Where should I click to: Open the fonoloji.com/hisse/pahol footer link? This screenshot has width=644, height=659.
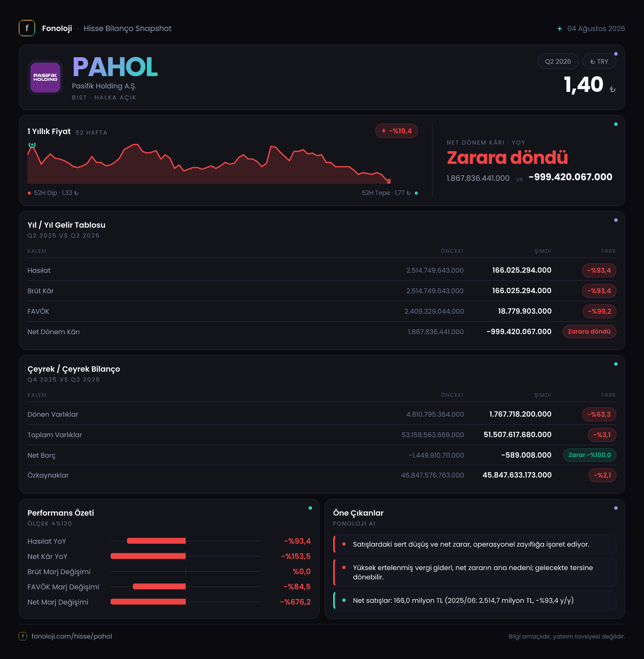point(72,636)
